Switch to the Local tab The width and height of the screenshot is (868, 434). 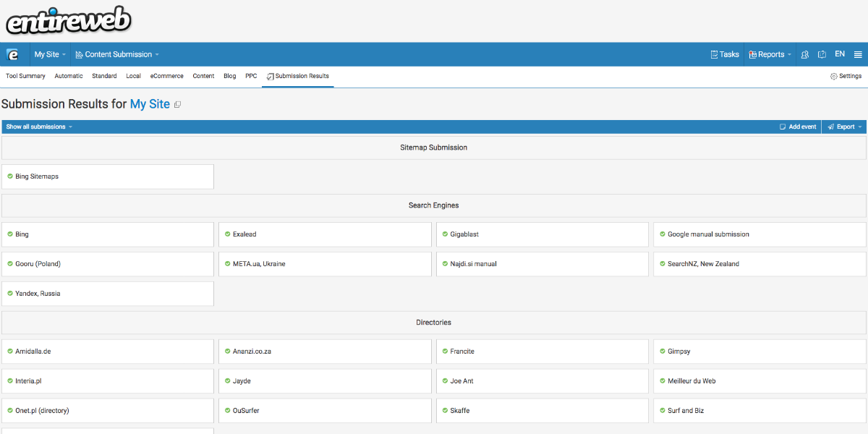(133, 76)
